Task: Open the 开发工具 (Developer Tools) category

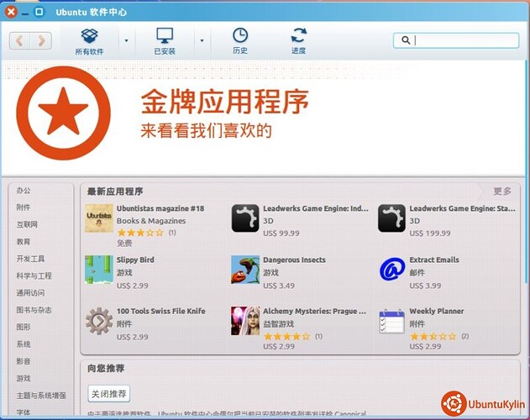Action: (30, 259)
